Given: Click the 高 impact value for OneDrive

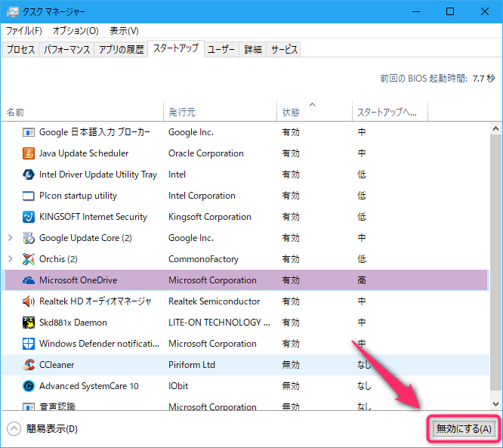Looking at the screenshot, I should coord(362,280).
